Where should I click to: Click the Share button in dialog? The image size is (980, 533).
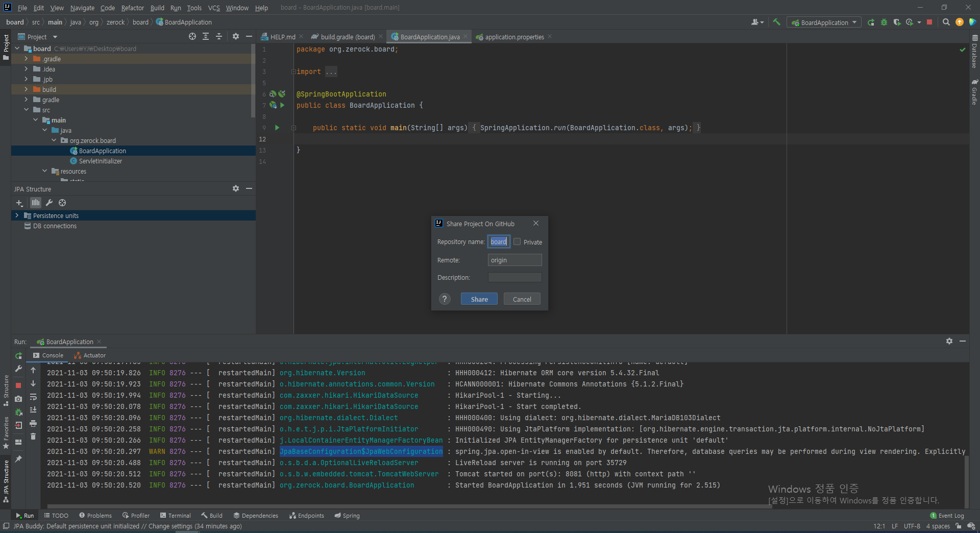pyautogui.click(x=479, y=299)
